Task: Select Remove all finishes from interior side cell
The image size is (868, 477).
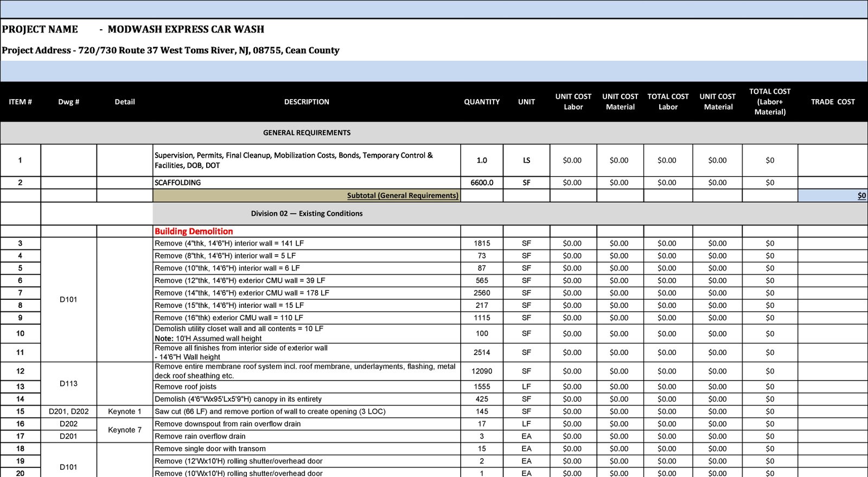Action: (x=307, y=352)
